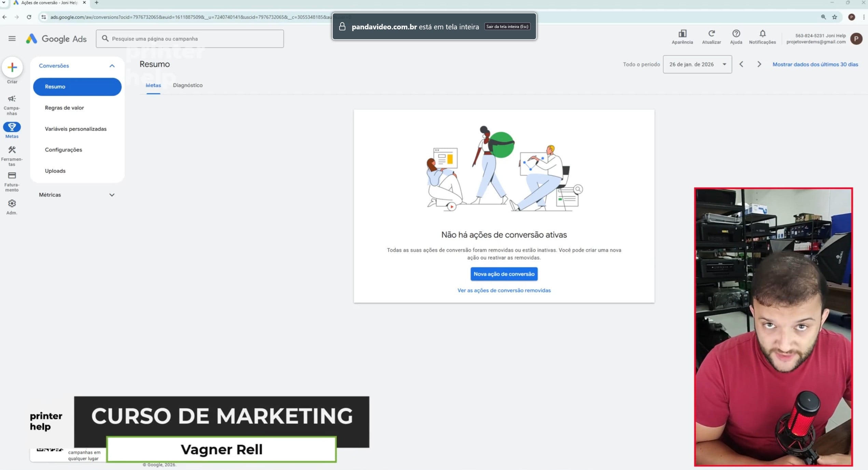Select Regras de valor menu item
This screenshot has height=470, width=868.
tap(64, 108)
